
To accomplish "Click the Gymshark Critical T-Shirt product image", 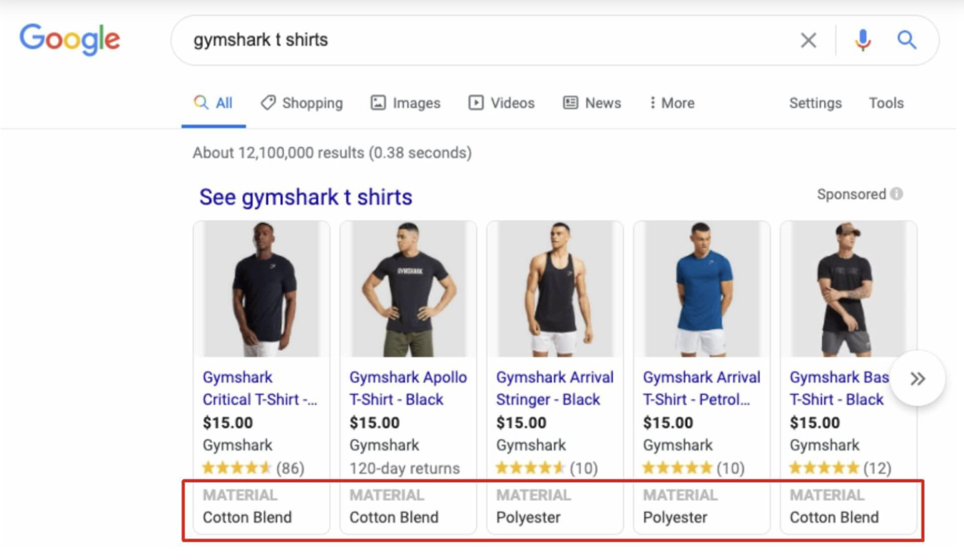I will [261, 289].
